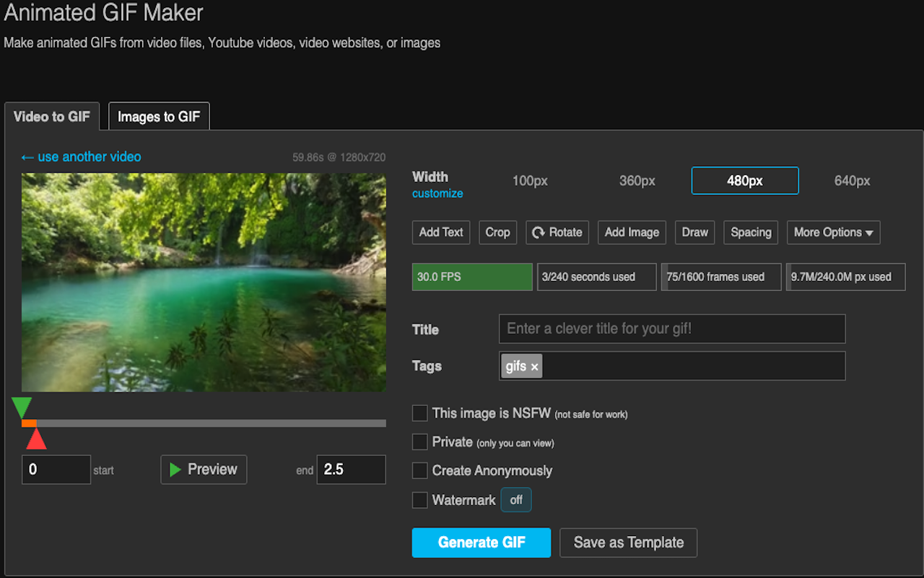Viewport: 924px width, 578px height.
Task: Click the 75/1600 frames used bar
Action: click(721, 277)
